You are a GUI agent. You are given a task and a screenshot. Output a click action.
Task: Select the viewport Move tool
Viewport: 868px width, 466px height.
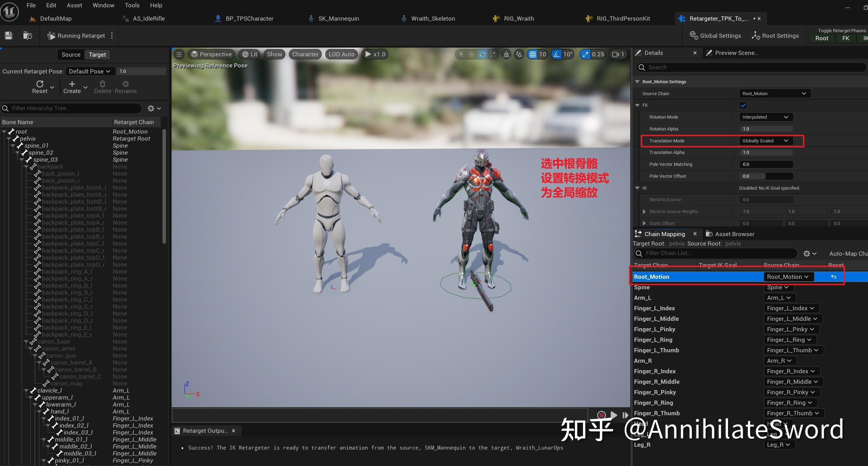coord(472,54)
